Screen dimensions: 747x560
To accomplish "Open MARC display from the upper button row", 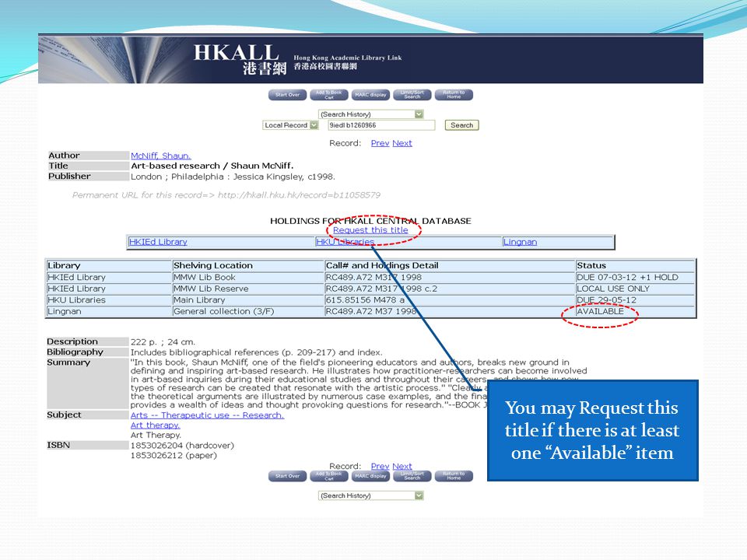I will 370,95.
